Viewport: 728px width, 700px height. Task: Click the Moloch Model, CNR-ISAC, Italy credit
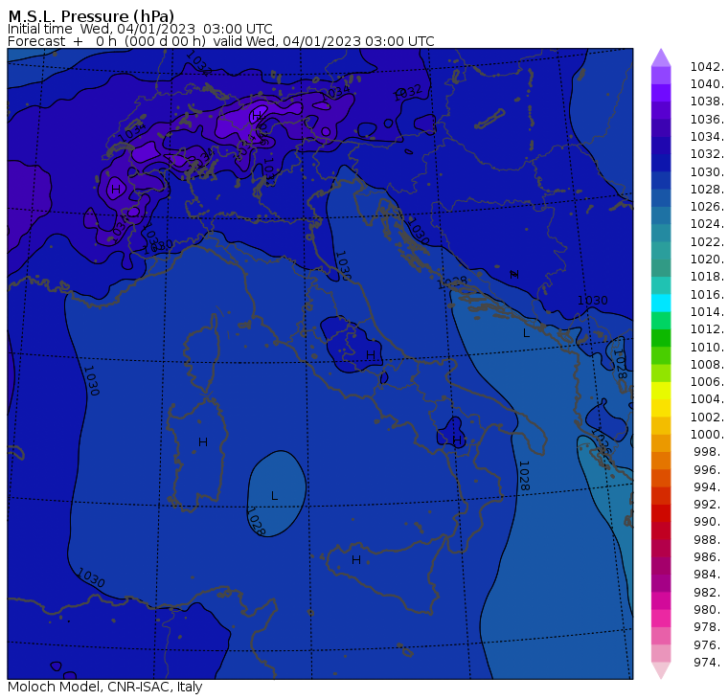point(105,687)
